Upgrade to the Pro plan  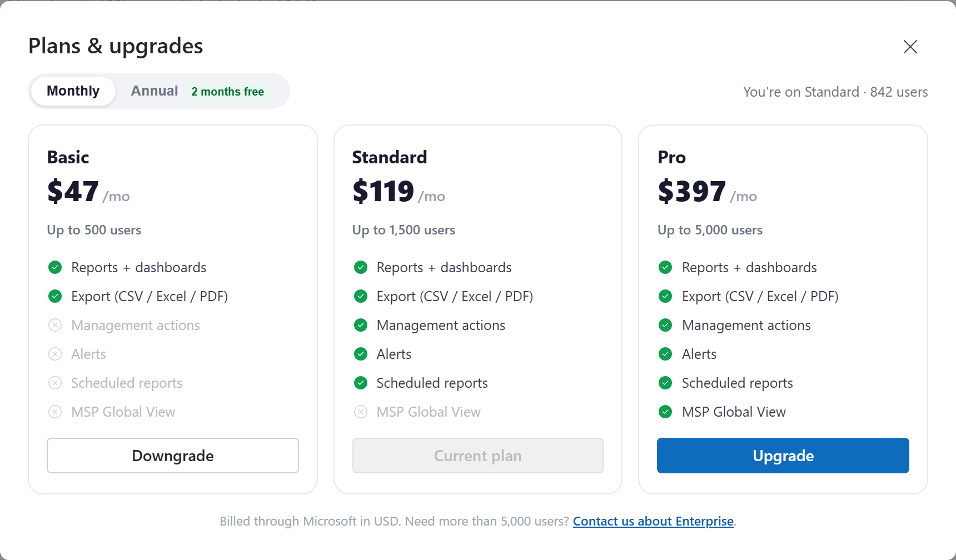(783, 456)
